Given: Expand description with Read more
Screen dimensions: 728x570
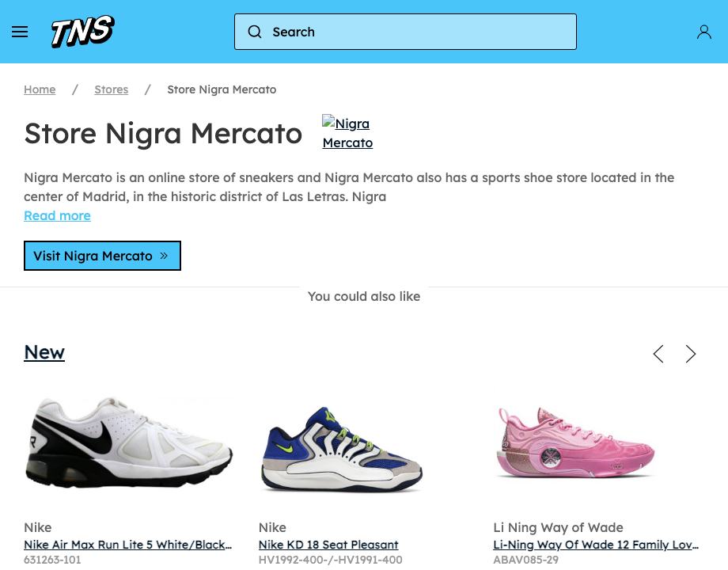Looking at the screenshot, I should 57,215.
